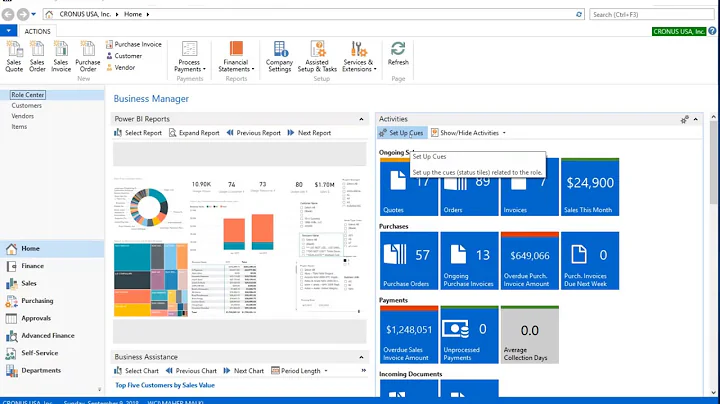Viewport: 720px width, 404px height.
Task: Open Services & Extensions menu
Action: [359, 56]
